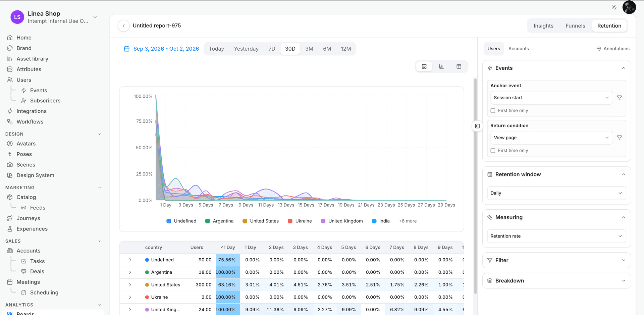Open the user profile avatar
Viewport: 644px width, 315px height.
pyautogui.click(x=629, y=7)
